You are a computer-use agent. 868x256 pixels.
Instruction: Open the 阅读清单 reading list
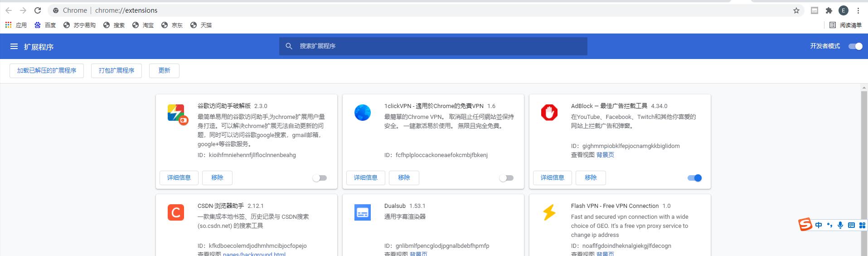[x=845, y=25]
